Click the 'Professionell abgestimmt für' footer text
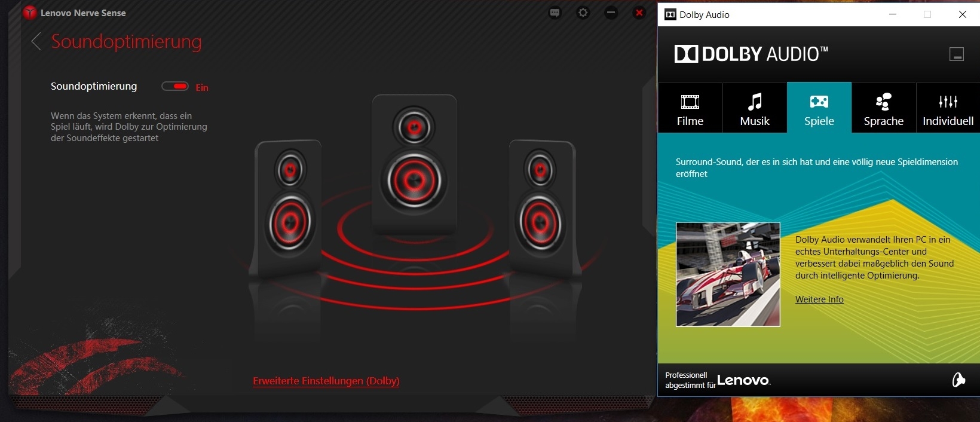The height and width of the screenshot is (422, 980). [x=690, y=380]
